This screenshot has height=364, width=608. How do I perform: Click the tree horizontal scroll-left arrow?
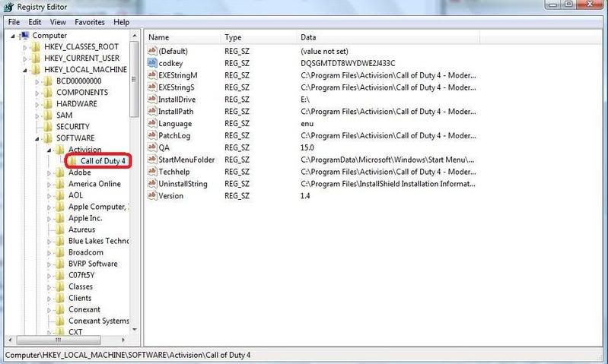pos(10,340)
